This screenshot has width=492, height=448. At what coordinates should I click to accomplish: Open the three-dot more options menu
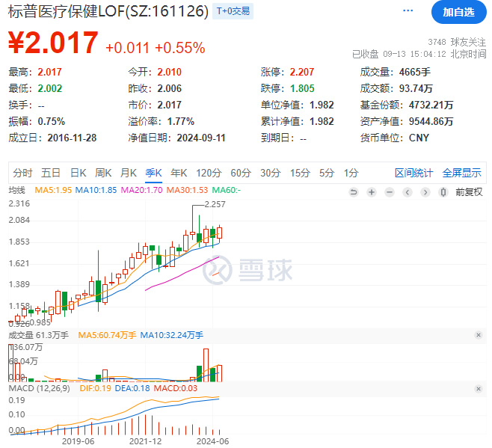(408, 11)
